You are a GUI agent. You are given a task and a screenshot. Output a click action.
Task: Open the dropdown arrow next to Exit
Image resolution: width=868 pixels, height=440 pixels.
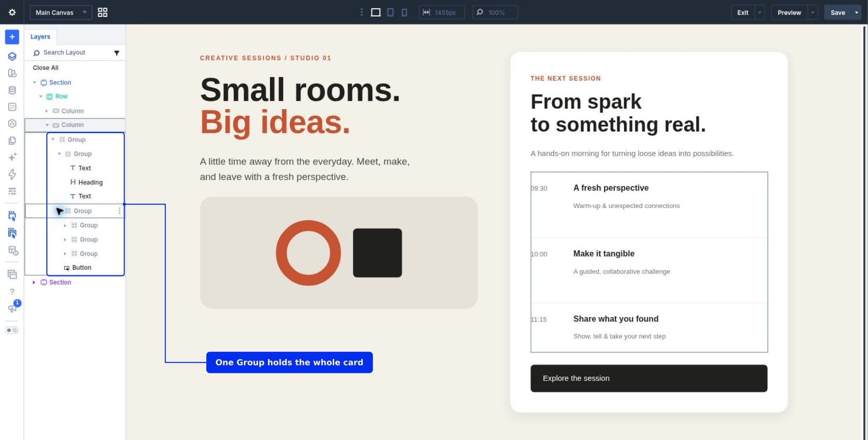pos(760,13)
